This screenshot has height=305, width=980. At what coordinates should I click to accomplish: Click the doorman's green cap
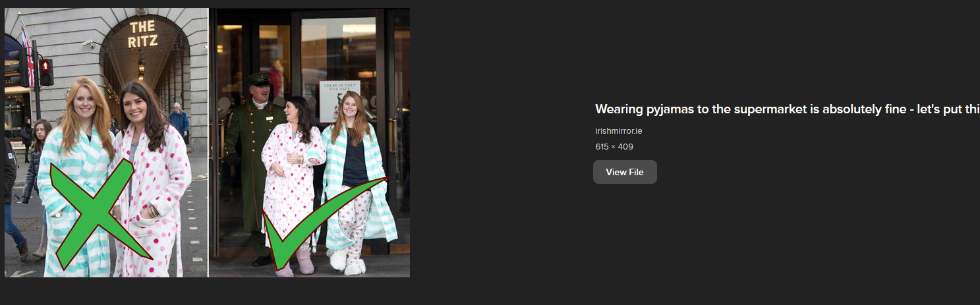[x=259, y=78]
